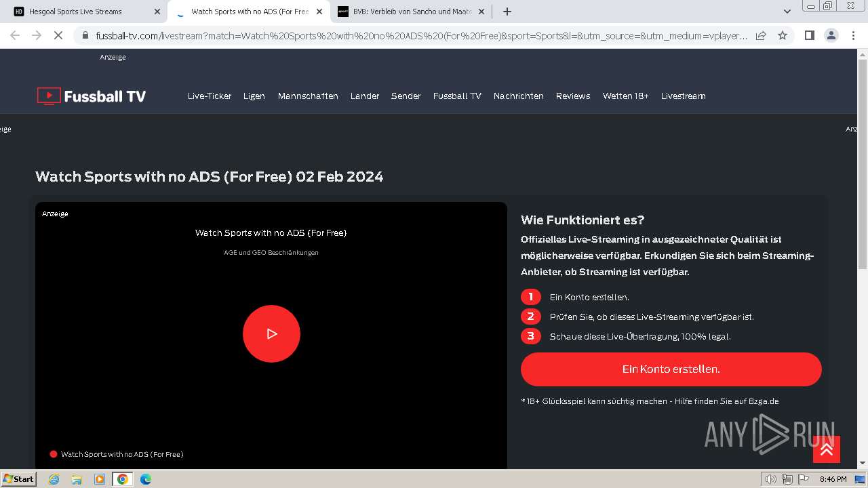Image resolution: width=868 pixels, height=488 pixels.
Task: Open Microsoft Edge from taskbar
Action: (x=145, y=479)
